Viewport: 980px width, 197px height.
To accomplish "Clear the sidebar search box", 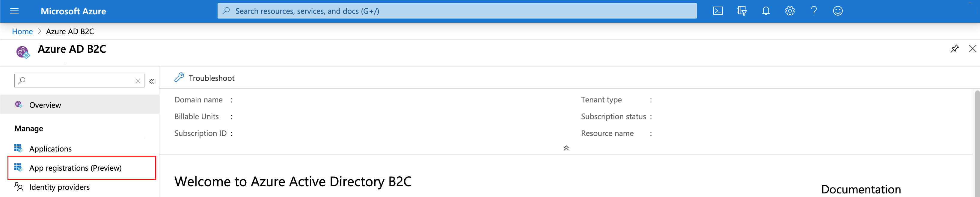I will (x=138, y=81).
